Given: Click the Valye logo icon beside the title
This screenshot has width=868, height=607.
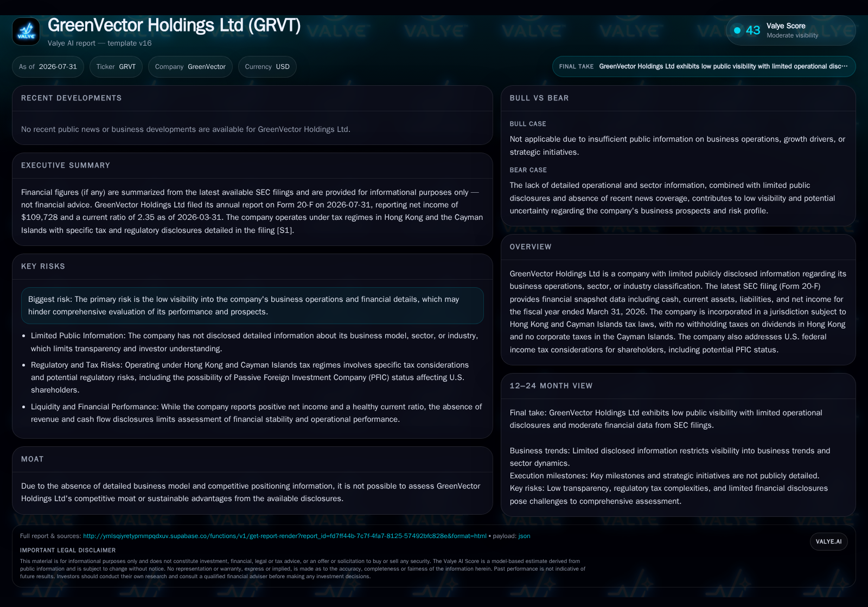Looking at the screenshot, I should [x=26, y=31].
